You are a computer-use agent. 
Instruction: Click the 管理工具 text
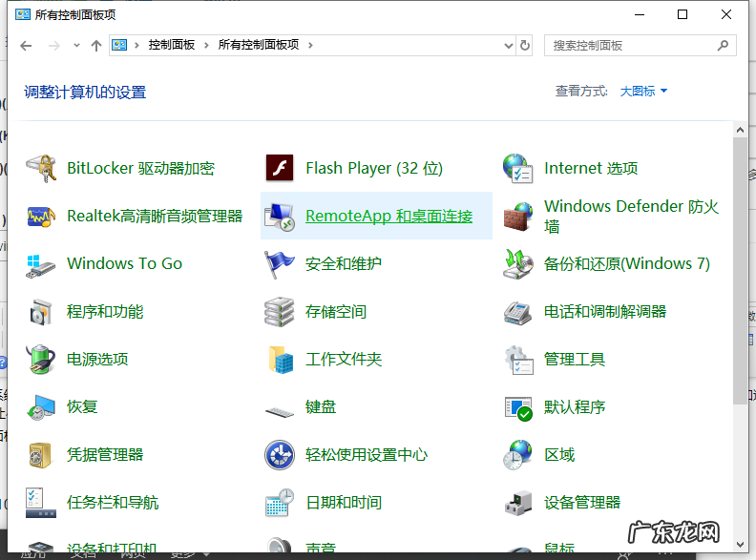[x=575, y=360]
